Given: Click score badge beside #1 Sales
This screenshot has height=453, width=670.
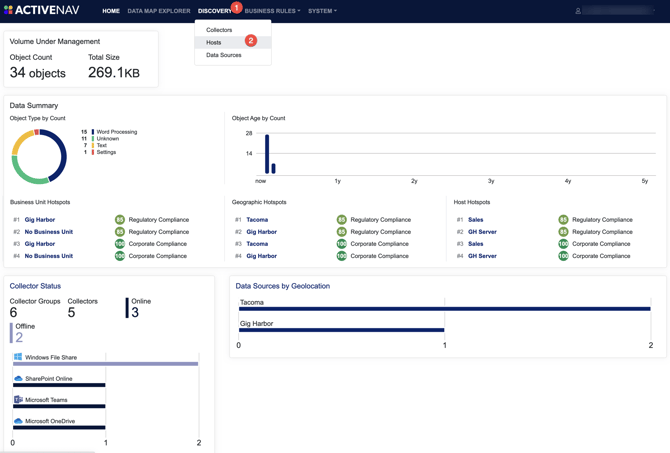Looking at the screenshot, I should tap(563, 220).
